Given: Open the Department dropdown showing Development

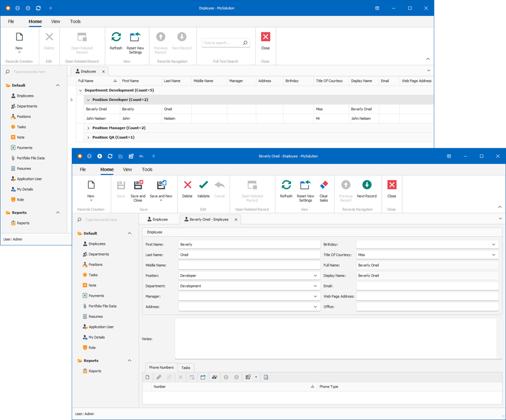Looking at the screenshot, I should [x=315, y=286].
